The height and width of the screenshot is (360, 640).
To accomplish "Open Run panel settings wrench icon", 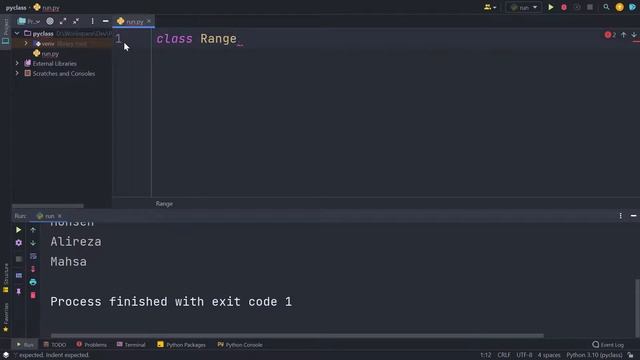I will pos(18,243).
